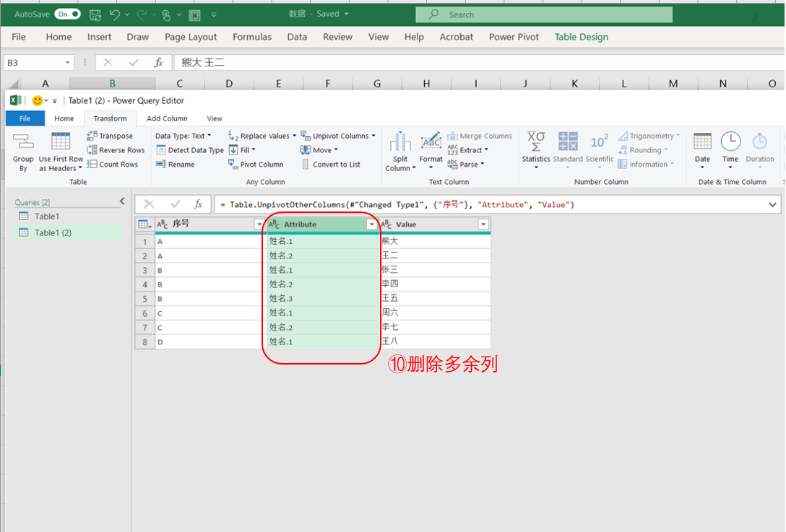The width and height of the screenshot is (786, 532).
Task: Switch to Power Query Home tab
Action: pyautogui.click(x=64, y=118)
